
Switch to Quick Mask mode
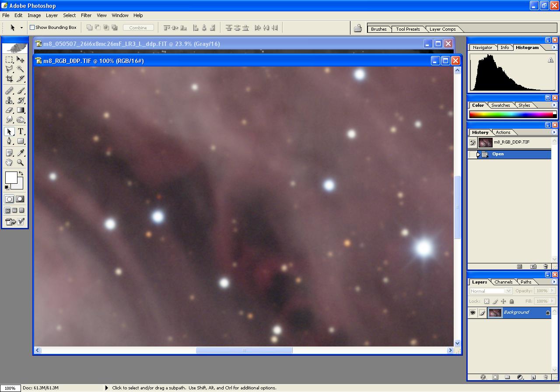[x=20, y=199]
